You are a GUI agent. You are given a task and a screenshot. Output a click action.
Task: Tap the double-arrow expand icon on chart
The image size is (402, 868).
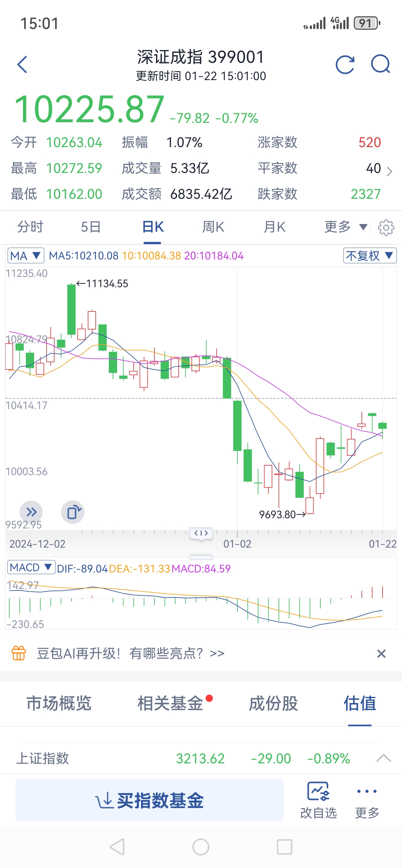[x=31, y=512]
